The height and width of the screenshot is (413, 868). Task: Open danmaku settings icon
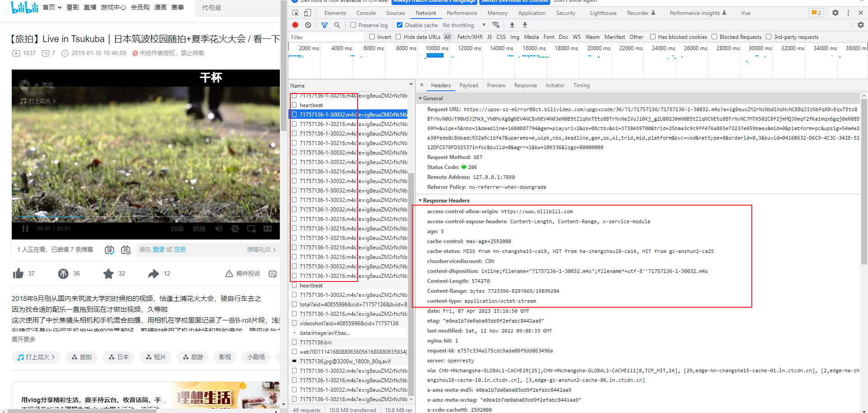click(x=126, y=250)
